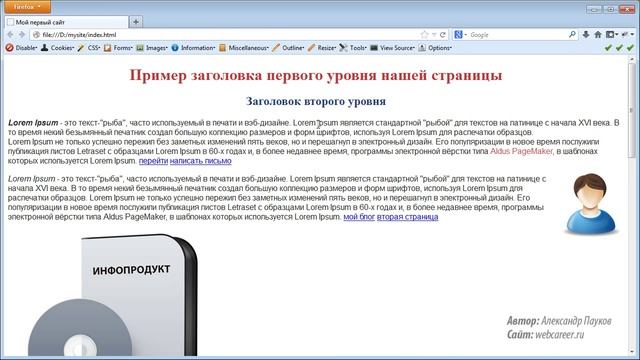Click the Outline pencil icon
This screenshot has height=360, width=640.
click(x=276, y=48)
